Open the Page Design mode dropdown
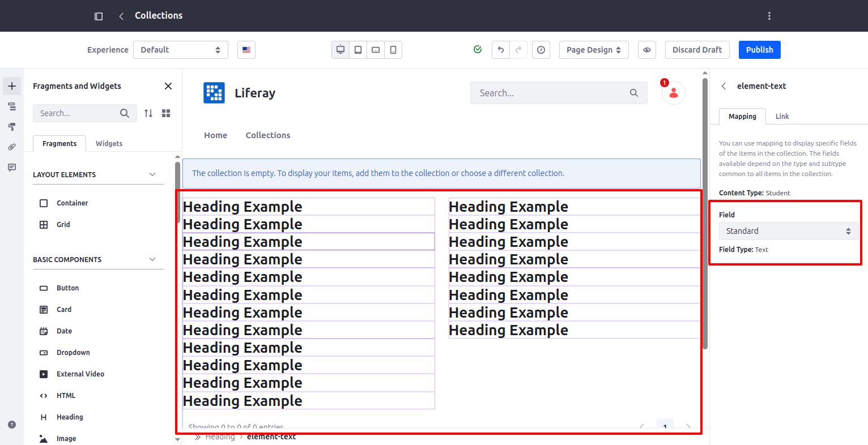Image resolution: width=868 pixels, height=445 pixels. 594,50
